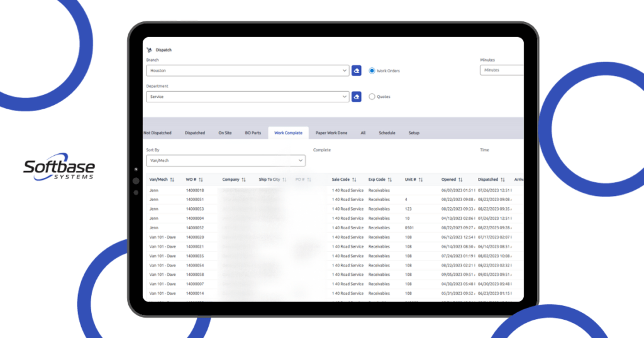Click work order number 14000018
Viewport: 644px width, 338px height.
point(195,190)
